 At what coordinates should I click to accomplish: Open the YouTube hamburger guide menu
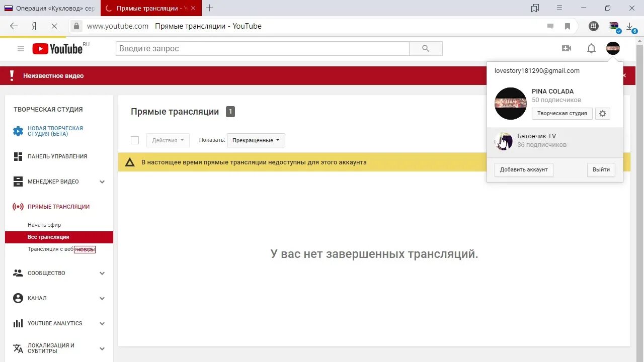coord(21,49)
